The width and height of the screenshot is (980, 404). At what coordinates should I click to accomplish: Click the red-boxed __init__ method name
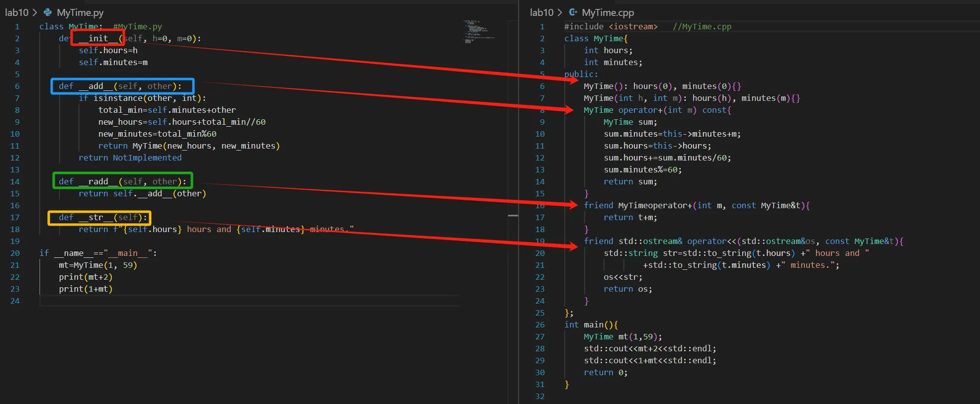click(98, 38)
